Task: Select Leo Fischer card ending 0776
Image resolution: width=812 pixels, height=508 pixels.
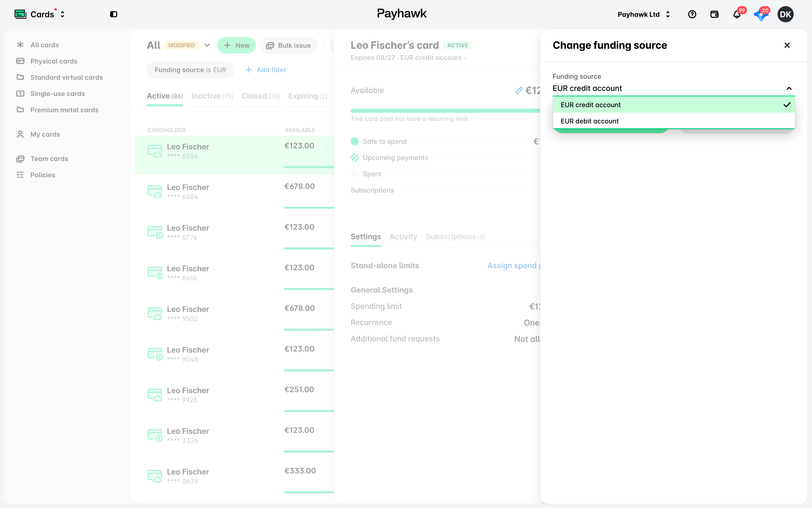Action: (234, 236)
